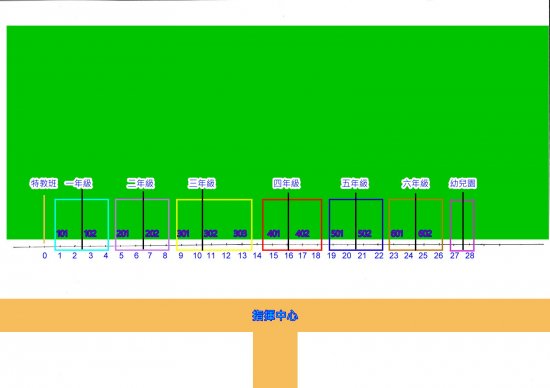Select class 202 in the purple box
This screenshot has width=550, height=388.
[x=152, y=234]
